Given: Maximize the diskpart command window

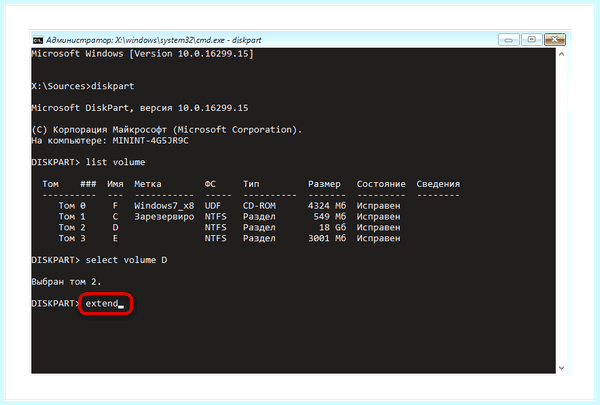Looking at the screenshot, I should pyautogui.click(x=532, y=39).
